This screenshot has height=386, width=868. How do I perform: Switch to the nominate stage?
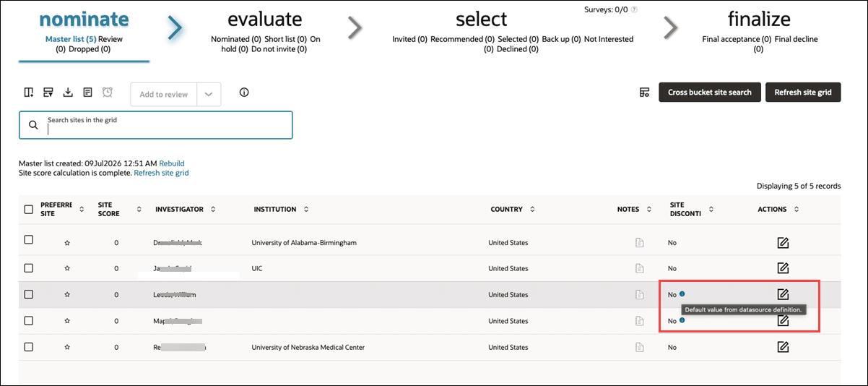[x=84, y=19]
